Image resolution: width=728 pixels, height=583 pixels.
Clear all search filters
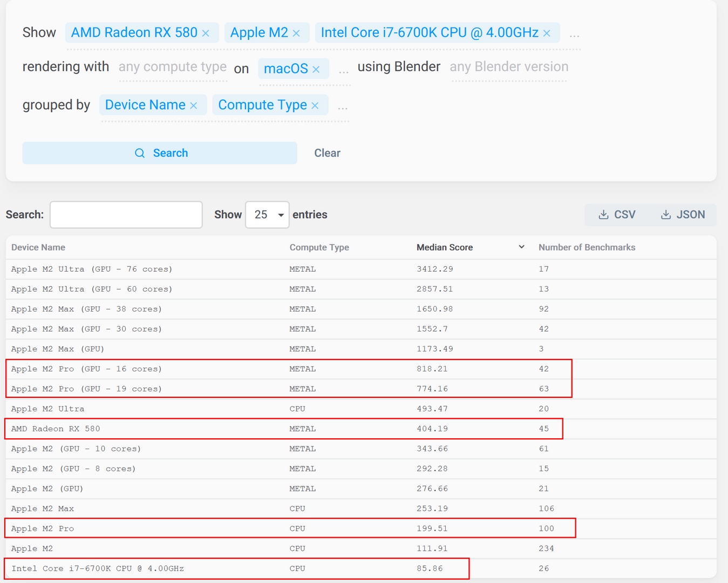[x=328, y=153]
